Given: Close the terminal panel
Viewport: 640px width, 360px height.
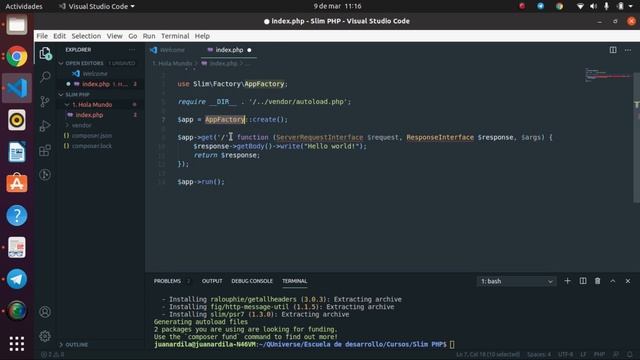Looking at the screenshot, I should pyautogui.click(x=628, y=281).
